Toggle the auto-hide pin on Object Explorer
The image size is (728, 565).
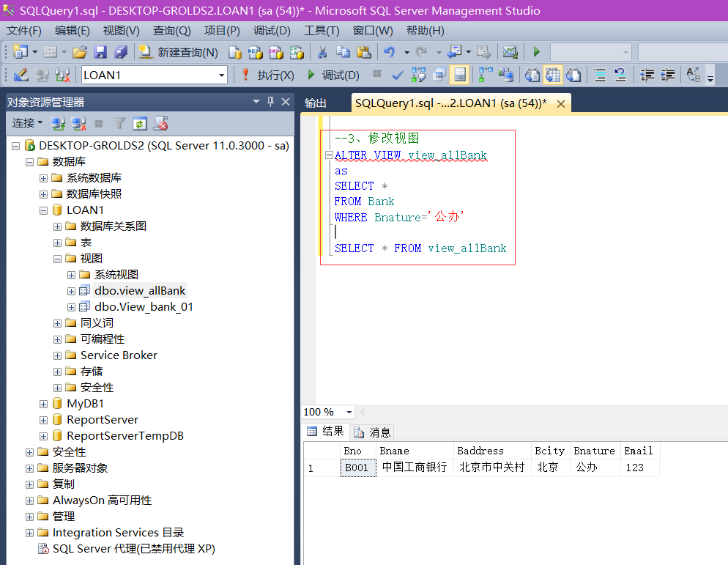click(271, 101)
